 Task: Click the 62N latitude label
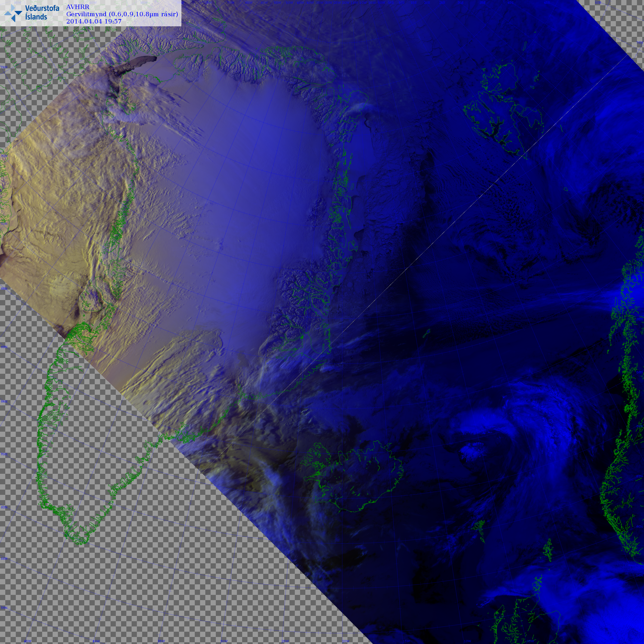point(4,454)
